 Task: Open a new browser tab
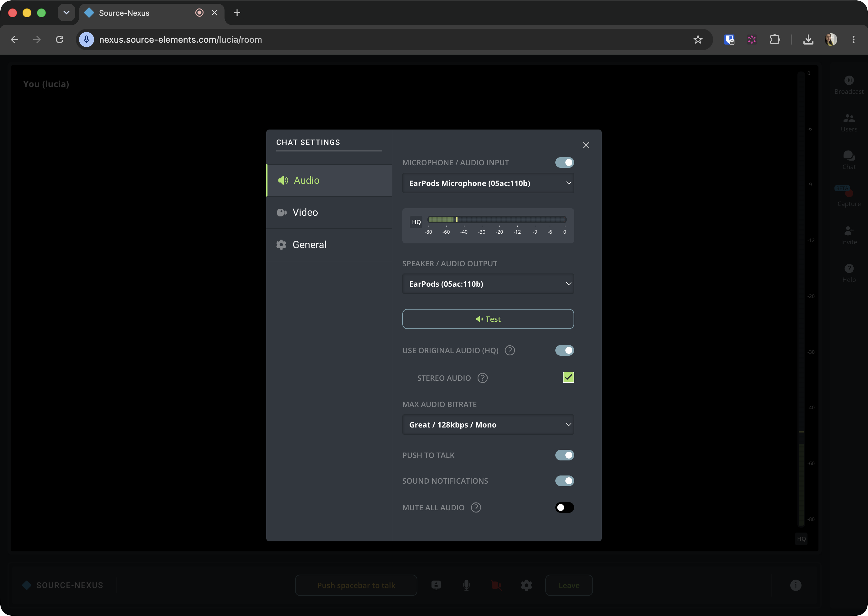pyautogui.click(x=237, y=13)
